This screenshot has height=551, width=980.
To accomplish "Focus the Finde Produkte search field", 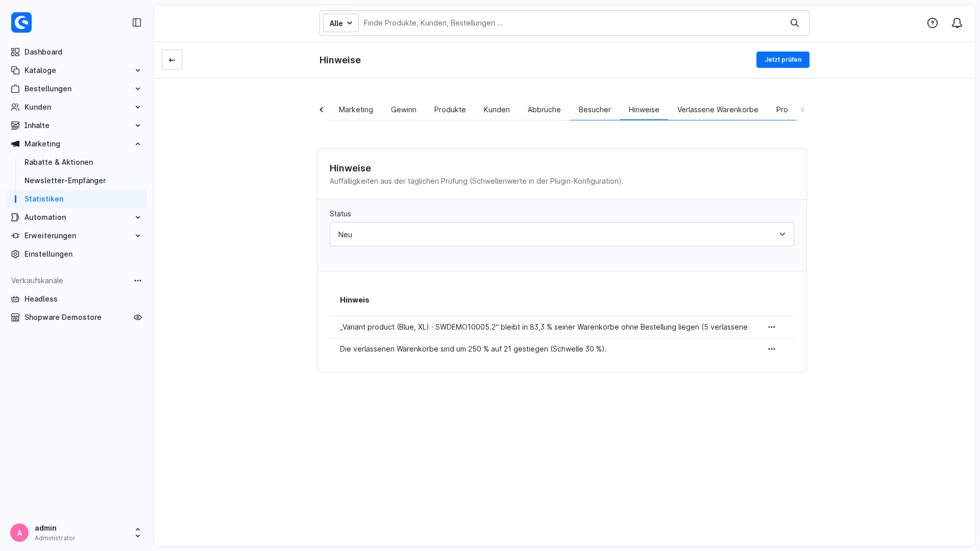I will click(572, 23).
